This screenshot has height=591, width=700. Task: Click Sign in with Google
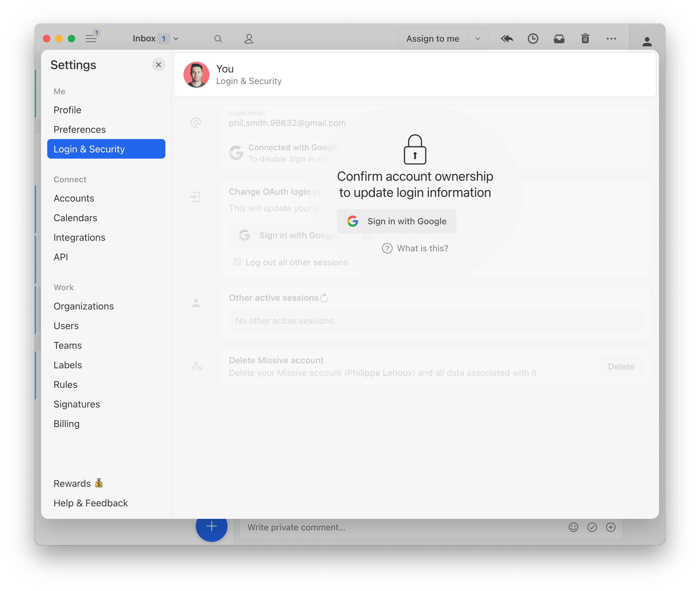pos(397,221)
